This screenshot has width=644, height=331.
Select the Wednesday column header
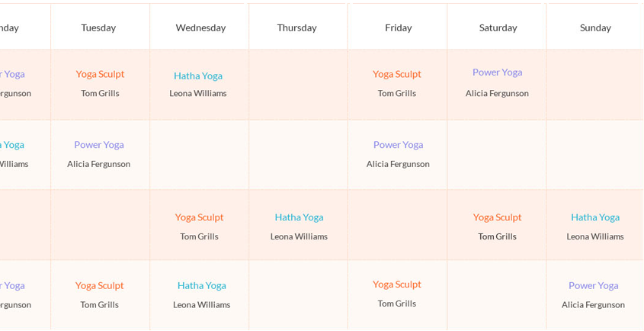click(200, 27)
